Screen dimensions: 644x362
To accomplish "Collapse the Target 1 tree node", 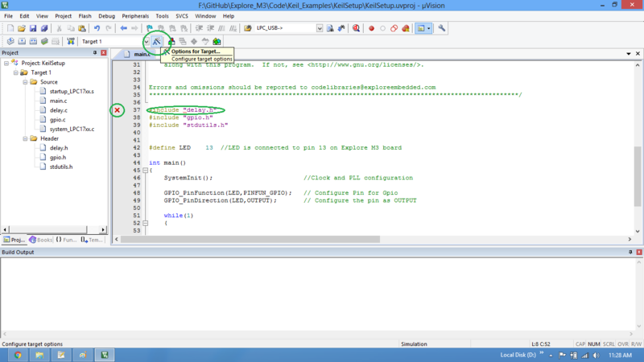I will point(15,72).
